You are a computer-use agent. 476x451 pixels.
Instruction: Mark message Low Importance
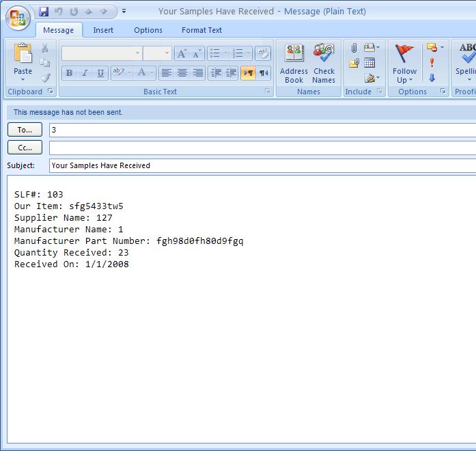[432, 78]
